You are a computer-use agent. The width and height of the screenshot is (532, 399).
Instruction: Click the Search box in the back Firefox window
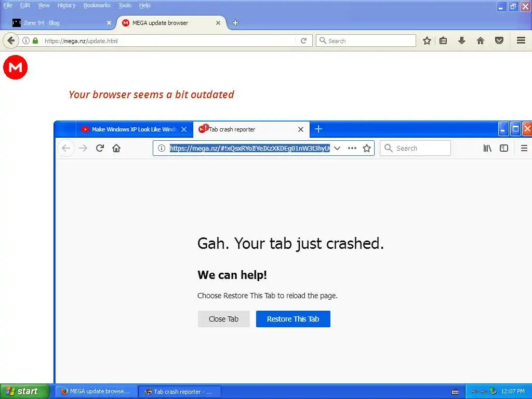tap(366, 41)
